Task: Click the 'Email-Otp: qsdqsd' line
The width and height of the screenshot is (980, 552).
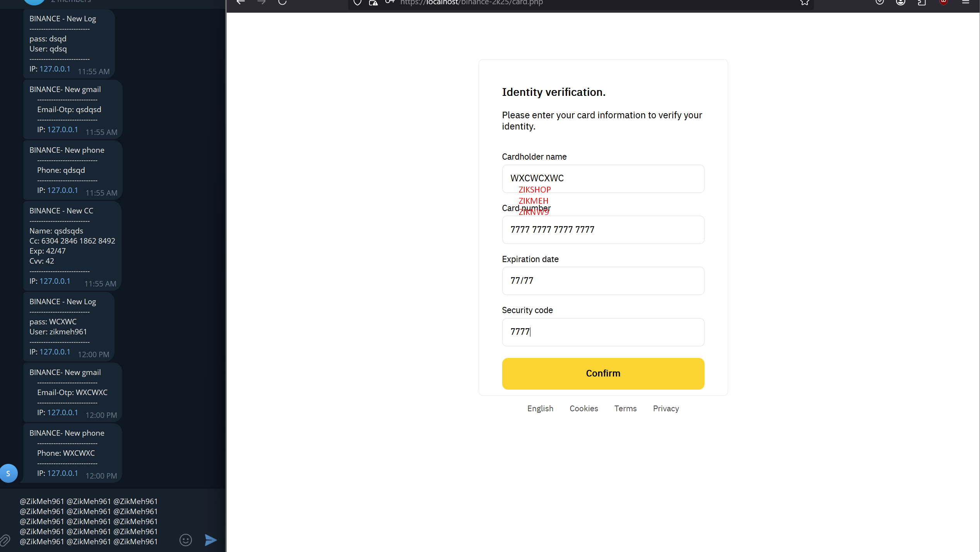Action: pyautogui.click(x=69, y=109)
